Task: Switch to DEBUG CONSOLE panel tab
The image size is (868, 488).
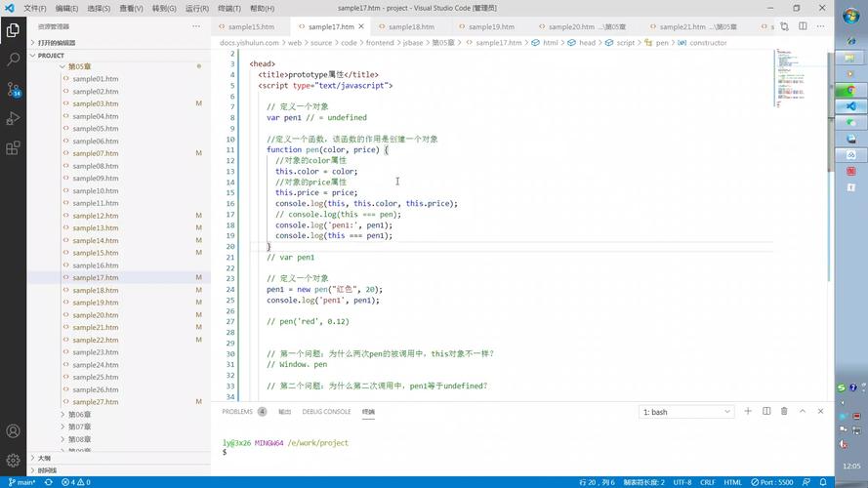Action: tap(326, 412)
